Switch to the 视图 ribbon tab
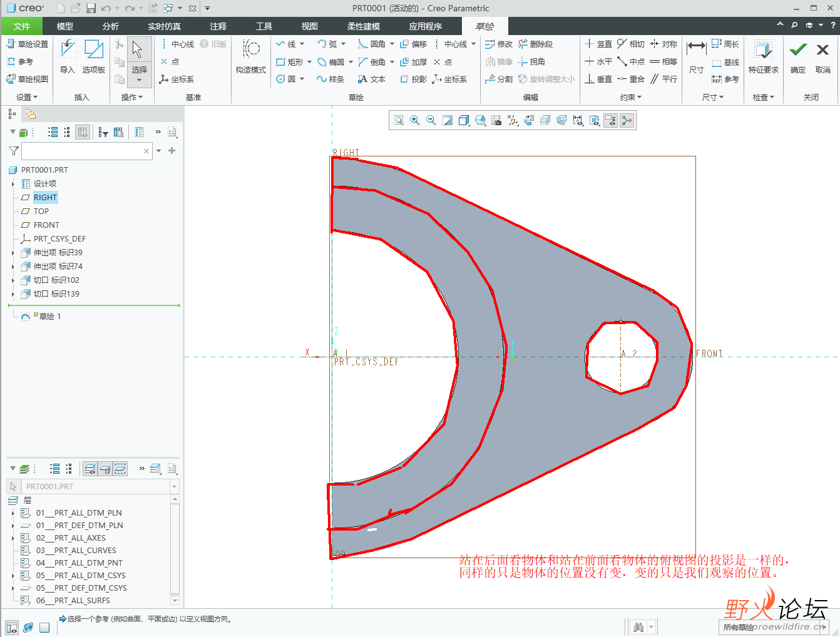The image size is (840, 637). click(310, 26)
